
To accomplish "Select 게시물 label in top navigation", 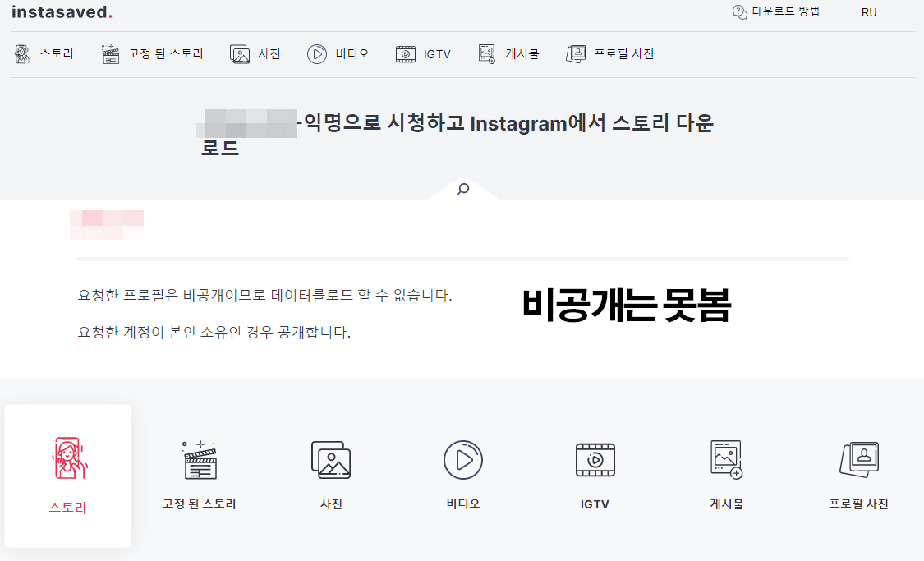I will click(x=522, y=54).
